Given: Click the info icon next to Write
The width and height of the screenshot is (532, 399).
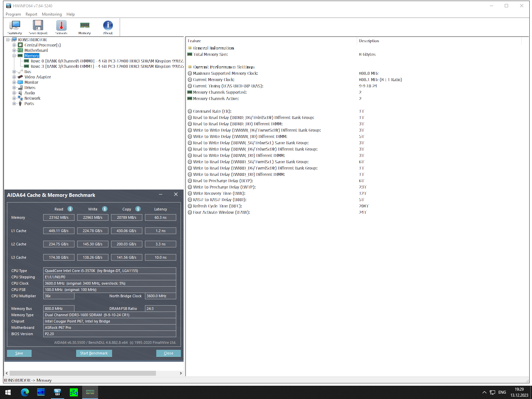Looking at the screenshot, I should (x=105, y=209).
